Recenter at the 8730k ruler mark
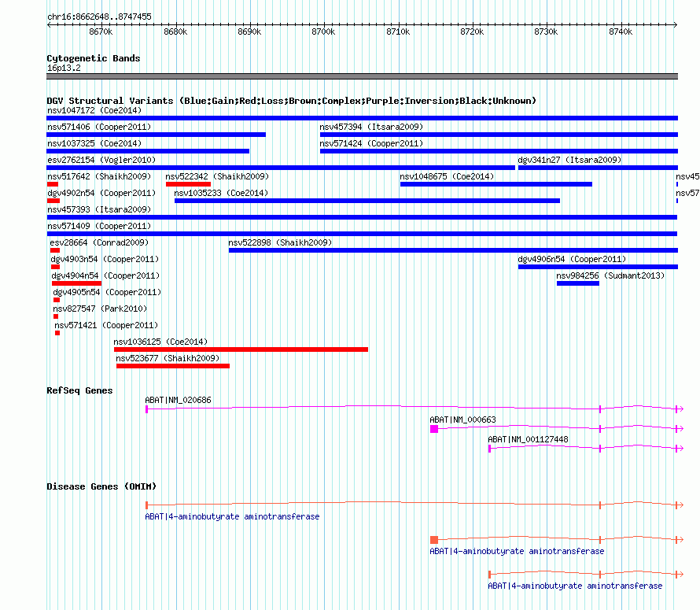The height and width of the screenshot is (610, 700). point(546,31)
